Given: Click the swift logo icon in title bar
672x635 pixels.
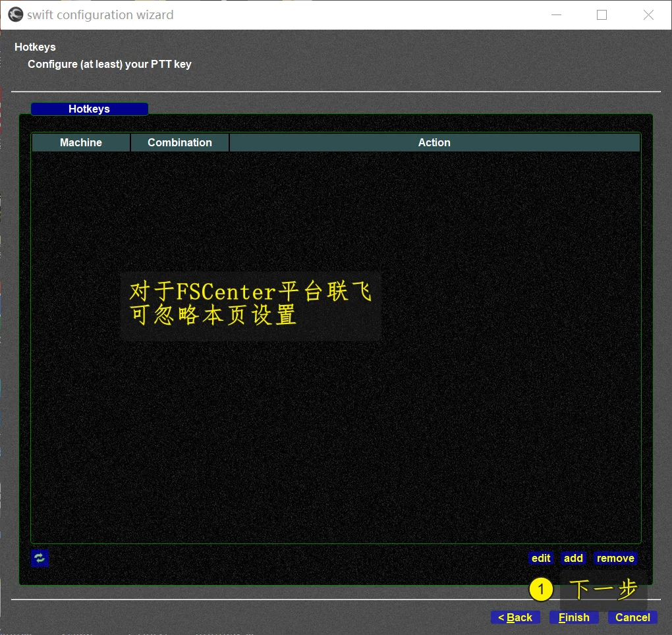Looking at the screenshot, I should (x=16, y=14).
